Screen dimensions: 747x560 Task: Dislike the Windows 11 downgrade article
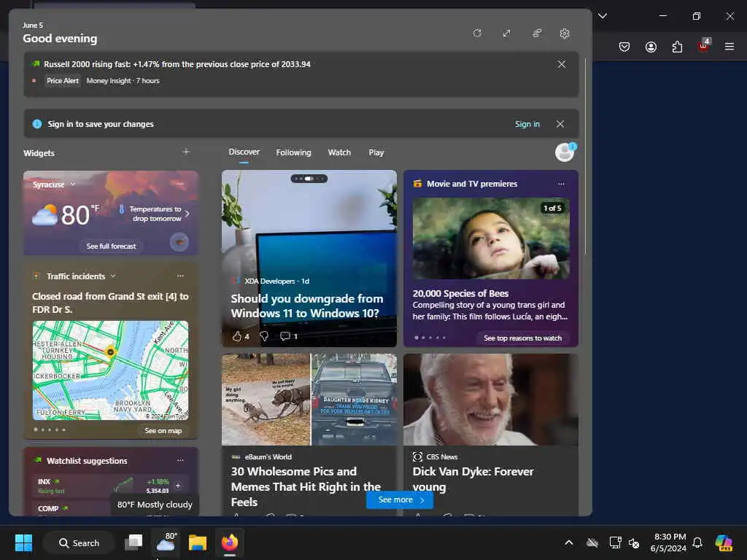[264, 336]
